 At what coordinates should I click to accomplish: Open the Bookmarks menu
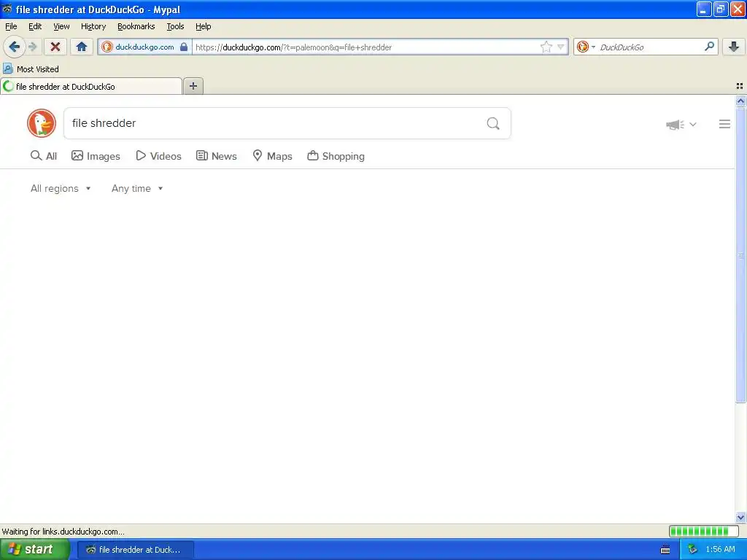(x=136, y=26)
